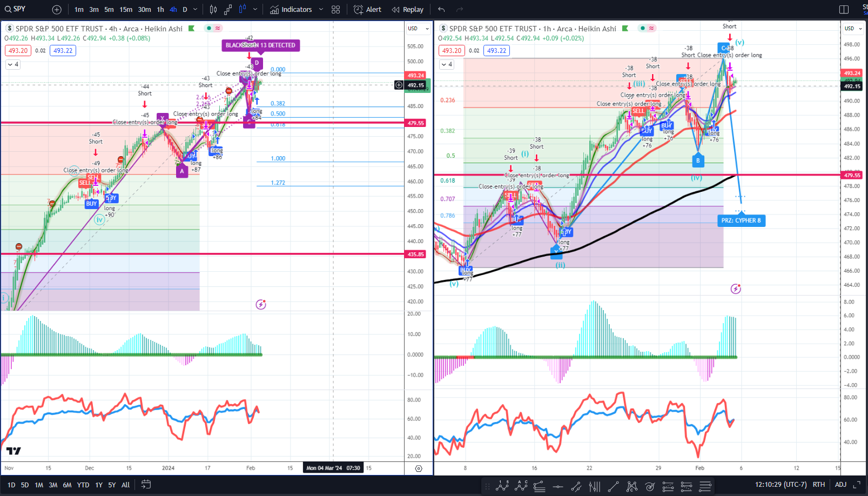Select the bars chart style icon
Image resolution: width=868 pixels, height=496 pixels.
213,10
